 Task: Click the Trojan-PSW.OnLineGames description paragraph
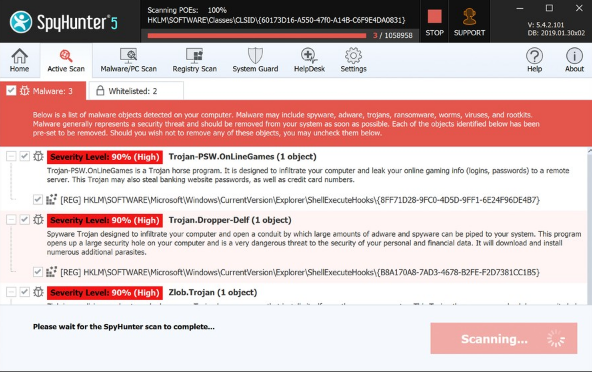click(x=308, y=175)
